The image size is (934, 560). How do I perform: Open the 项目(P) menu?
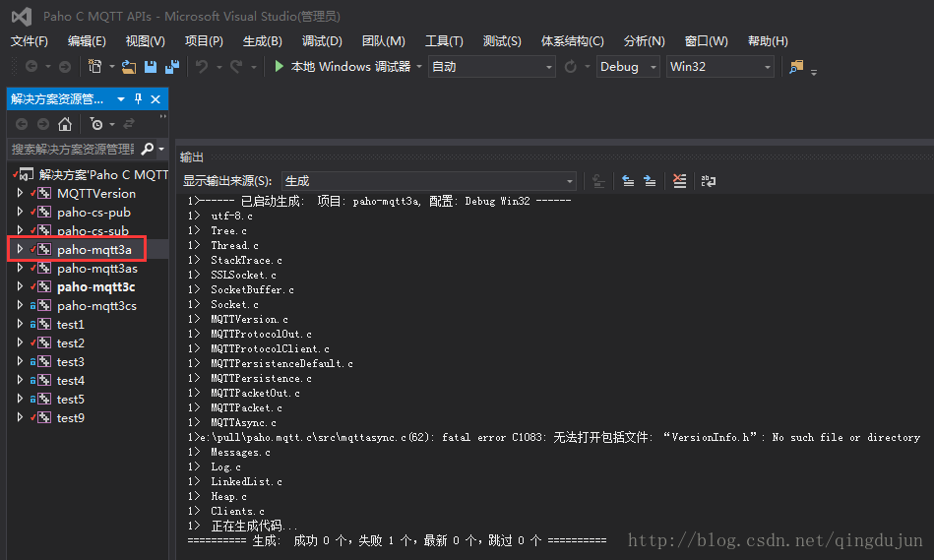[x=204, y=41]
